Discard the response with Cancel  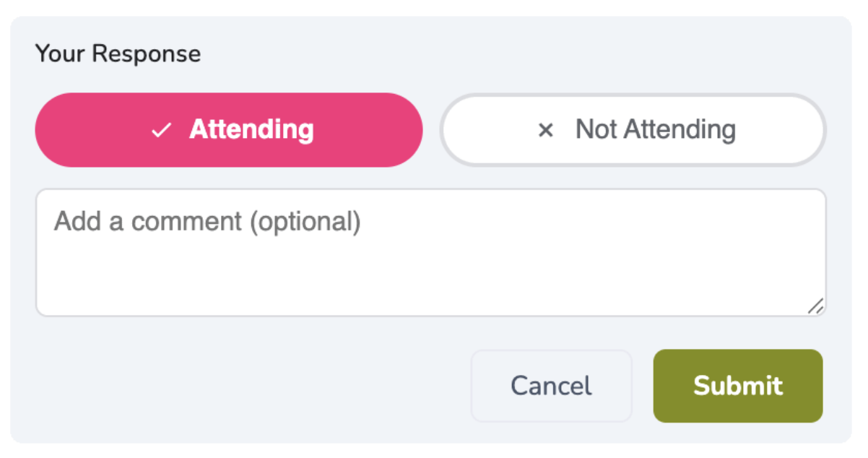(x=551, y=386)
